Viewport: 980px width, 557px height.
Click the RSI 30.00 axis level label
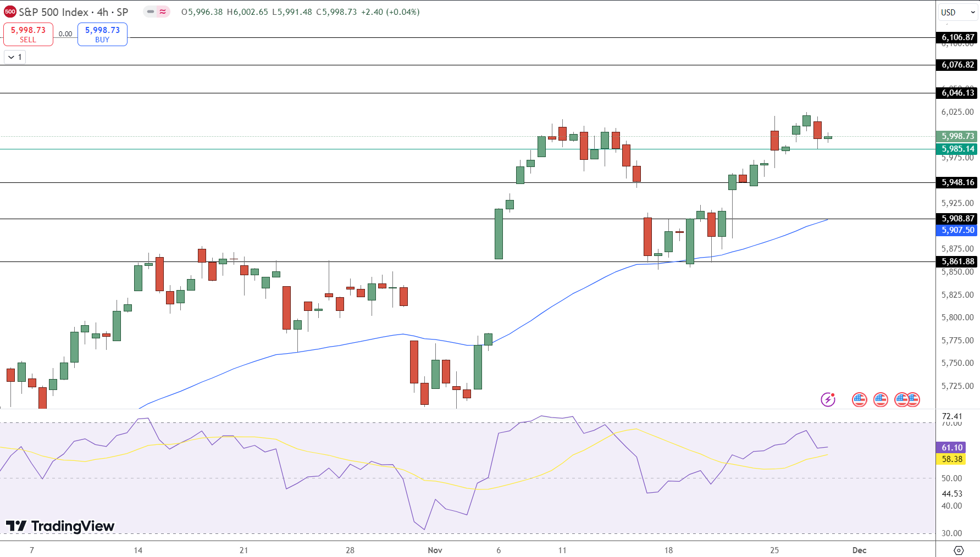tap(951, 533)
